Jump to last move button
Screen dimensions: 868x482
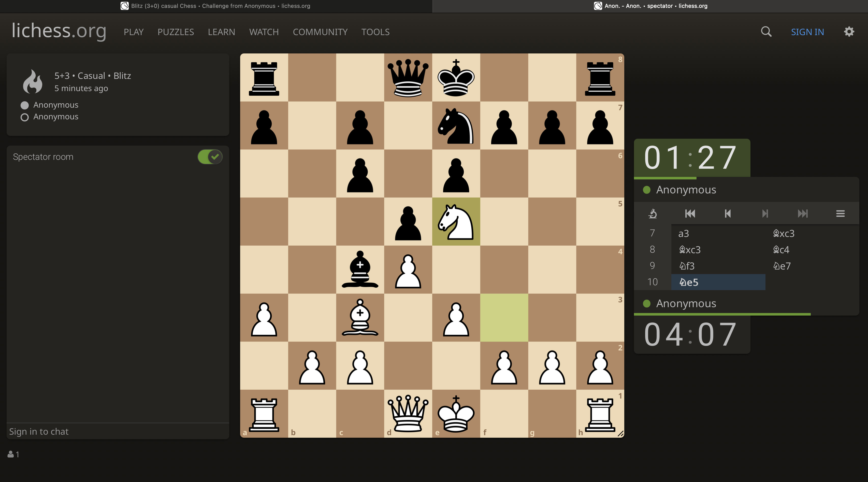803,213
